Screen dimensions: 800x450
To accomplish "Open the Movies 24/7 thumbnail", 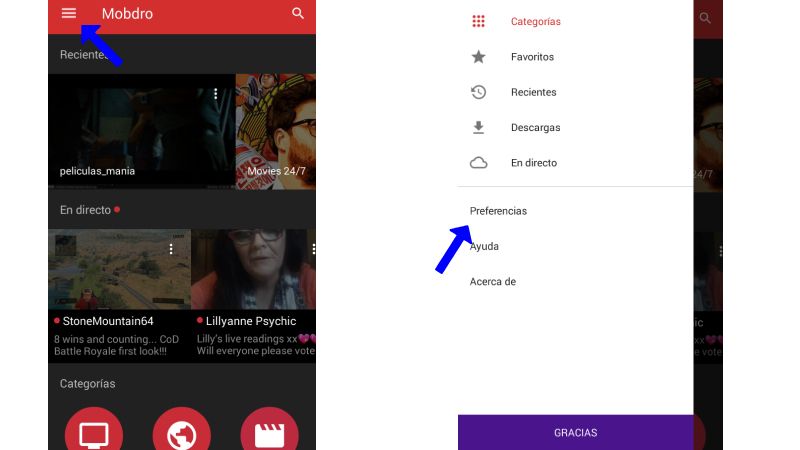I will click(276, 132).
